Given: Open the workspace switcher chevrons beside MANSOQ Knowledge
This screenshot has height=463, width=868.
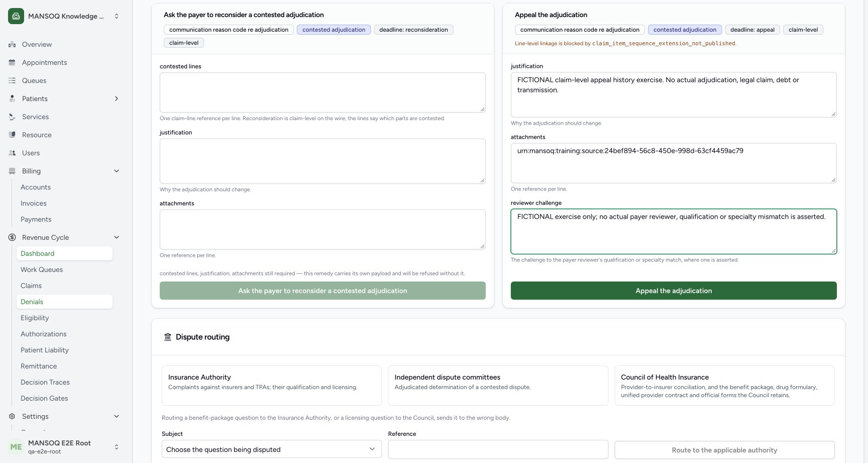Looking at the screenshot, I should click(x=117, y=16).
